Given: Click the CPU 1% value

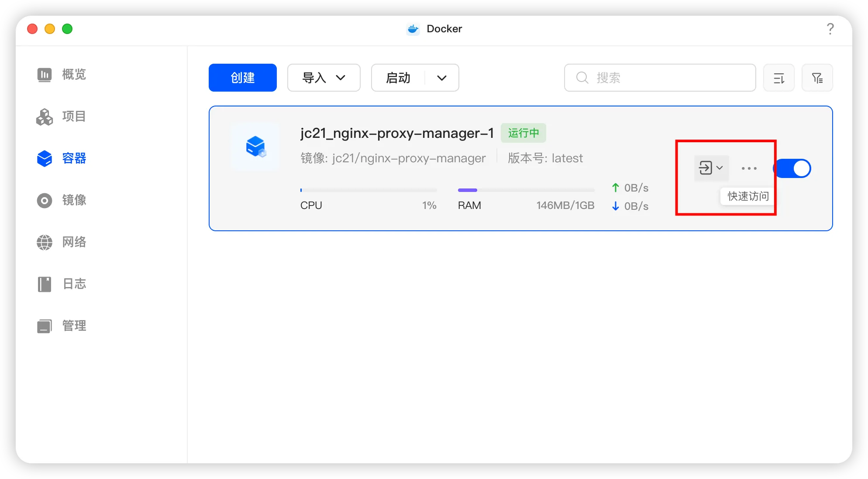Looking at the screenshot, I should click(x=429, y=205).
